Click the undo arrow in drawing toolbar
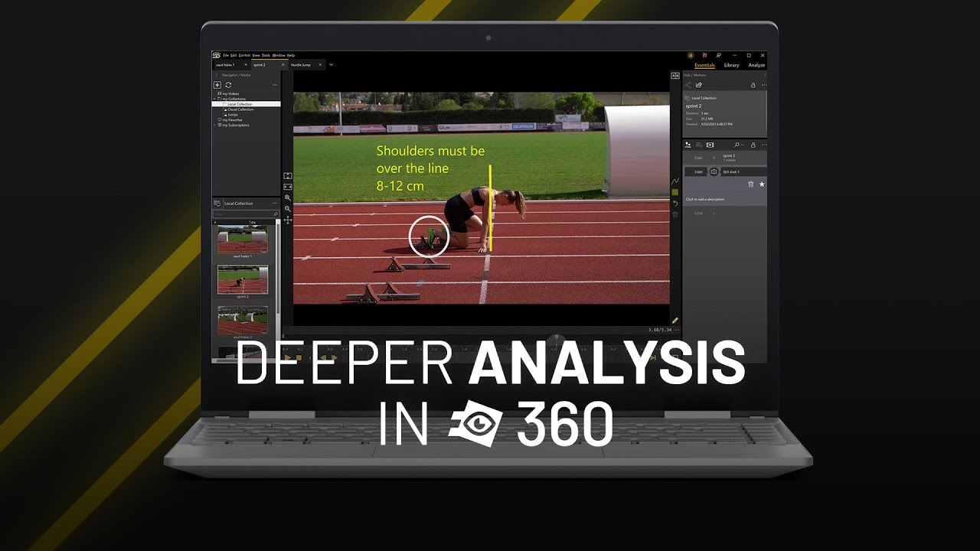Viewport: 980px width, 551px height. click(x=675, y=204)
